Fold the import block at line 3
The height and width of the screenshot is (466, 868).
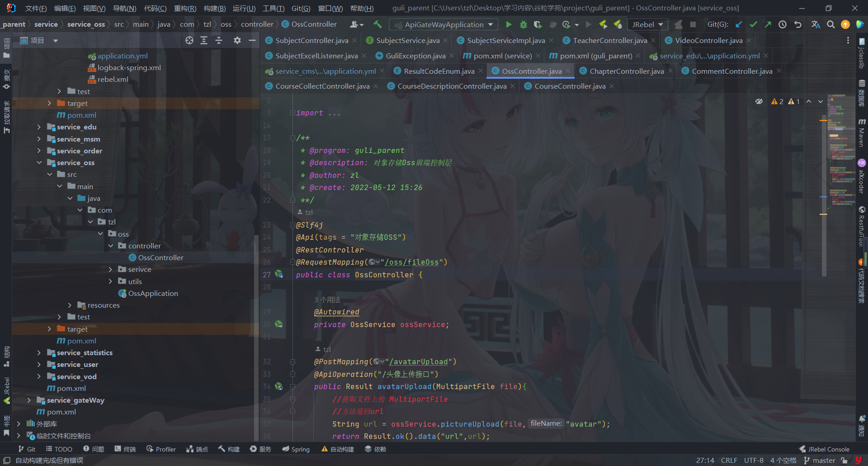(x=292, y=113)
